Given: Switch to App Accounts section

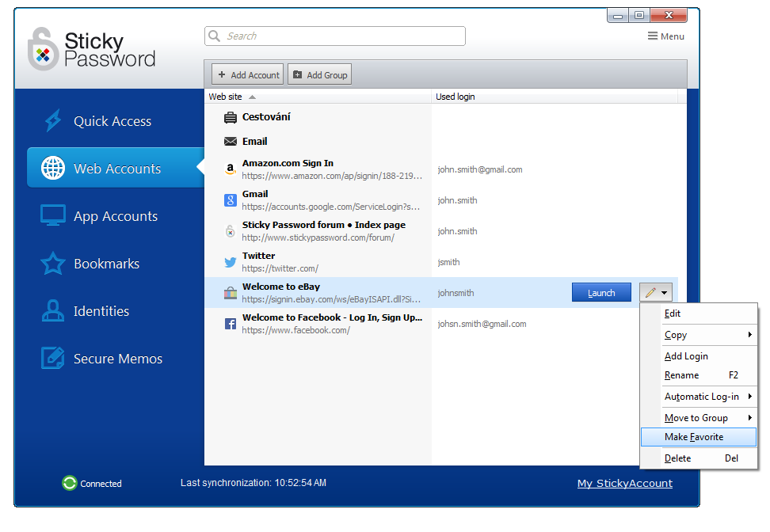Looking at the screenshot, I should click(x=116, y=216).
